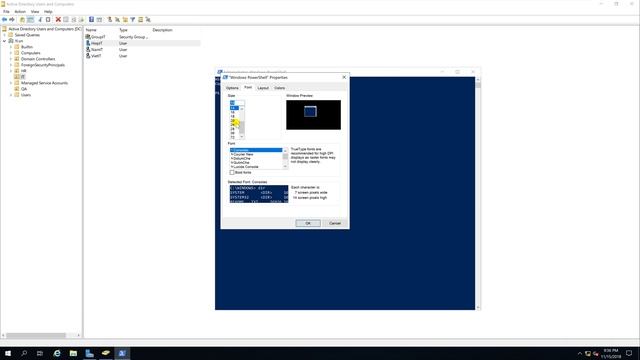Image resolution: width=640 pixels, height=360 pixels.
Task: Expand the Managed Service Accounts node
Action: pos(11,83)
